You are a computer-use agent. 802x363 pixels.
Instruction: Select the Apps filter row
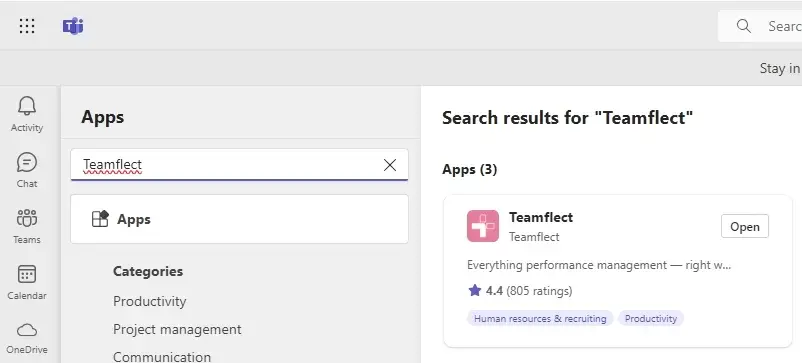239,219
